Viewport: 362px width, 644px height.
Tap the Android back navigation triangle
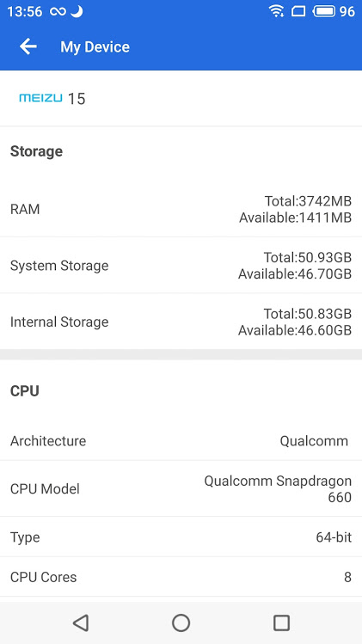[x=81, y=623]
